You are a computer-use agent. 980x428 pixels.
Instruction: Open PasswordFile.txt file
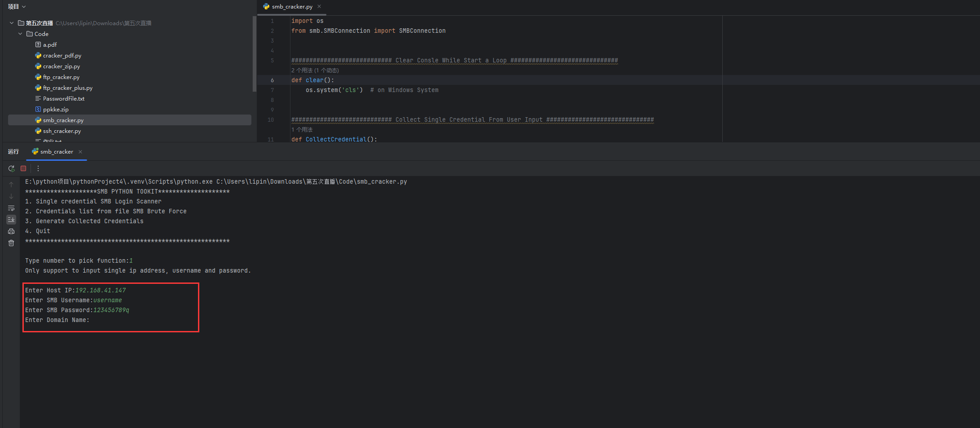click(x=64, y=98)
